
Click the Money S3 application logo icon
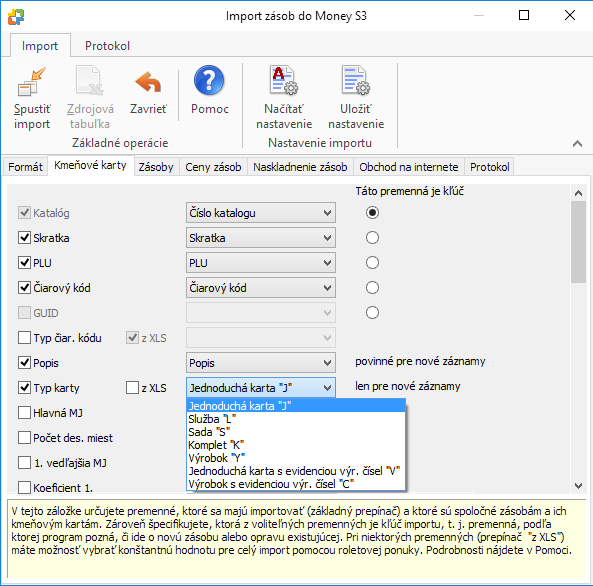pos(16,17)
